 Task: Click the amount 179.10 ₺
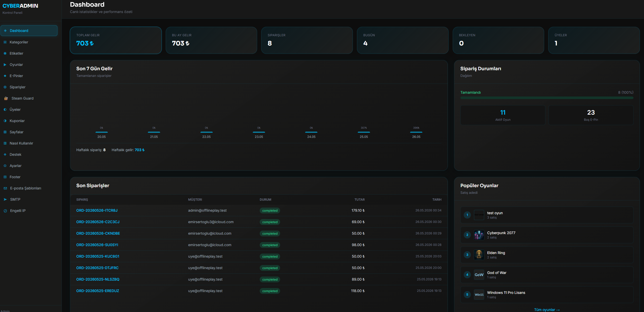coord(358,210)
